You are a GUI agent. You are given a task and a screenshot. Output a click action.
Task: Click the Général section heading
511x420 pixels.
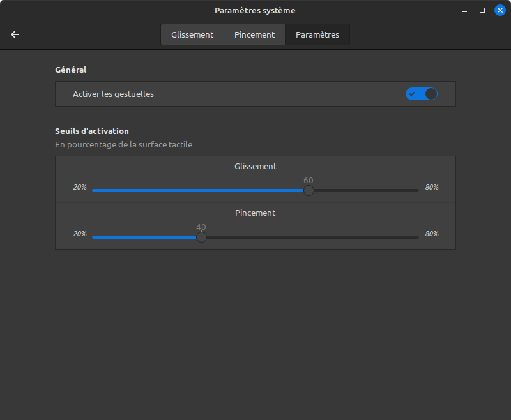[71, 70]
